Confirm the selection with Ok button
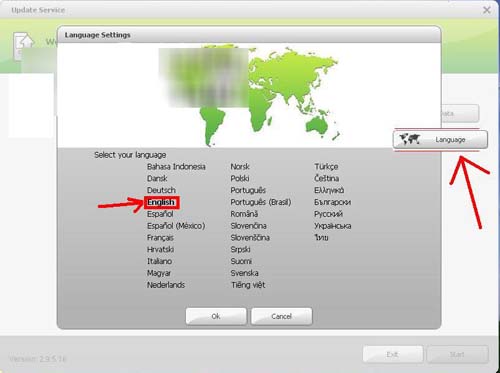This screenshot has width=500, height=373. [x=216, y=316]
